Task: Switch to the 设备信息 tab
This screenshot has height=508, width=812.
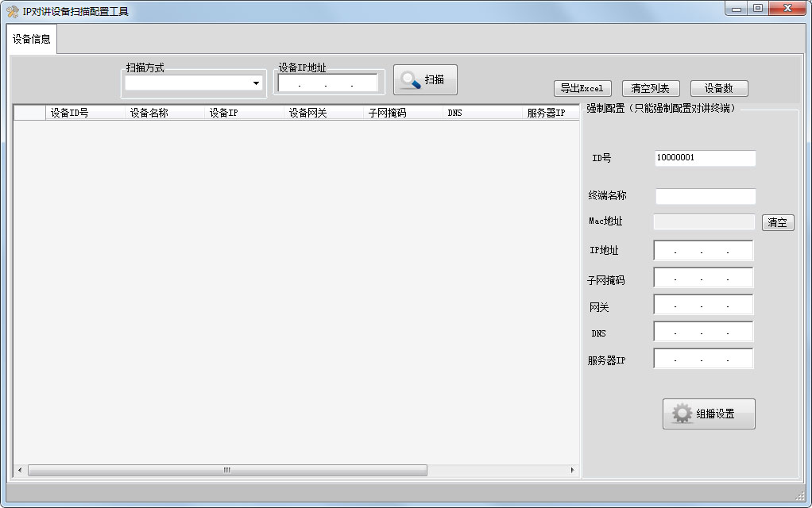Action: 32,39
